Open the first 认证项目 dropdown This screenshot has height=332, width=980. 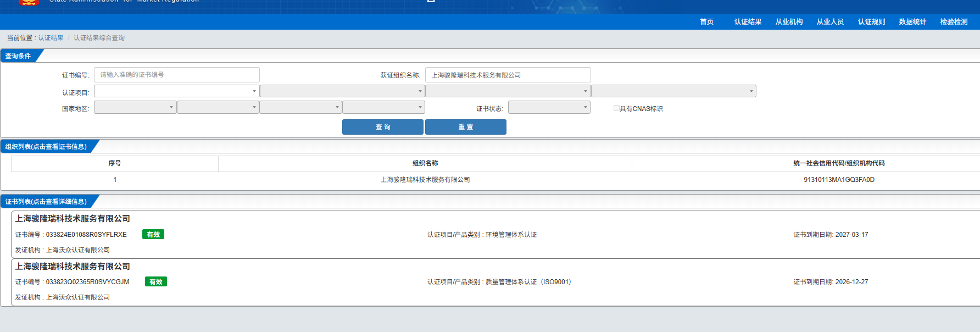(x=177, y=91)
